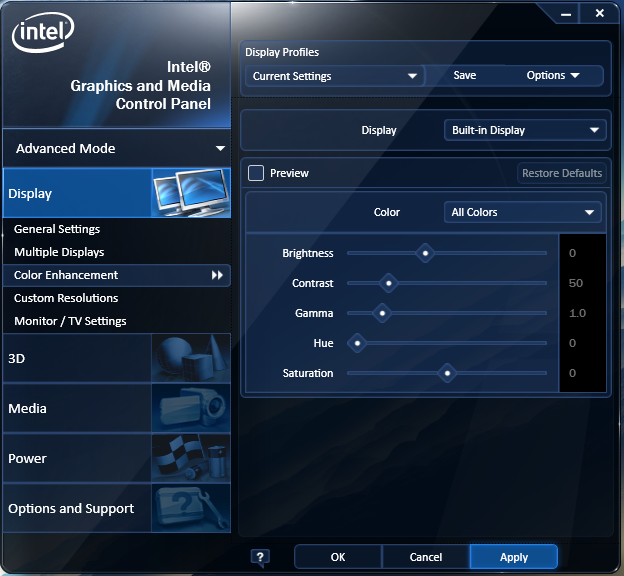Click the OK button
Image resolution: width=624 pixels, height=576 pixels.
click(x=338, y=557)
